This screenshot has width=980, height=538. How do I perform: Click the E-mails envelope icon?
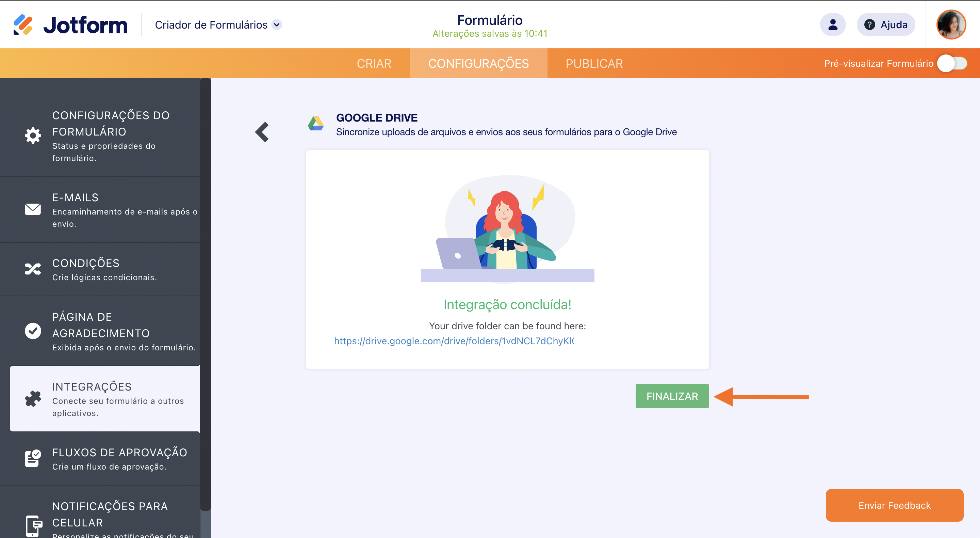point(33,209)
